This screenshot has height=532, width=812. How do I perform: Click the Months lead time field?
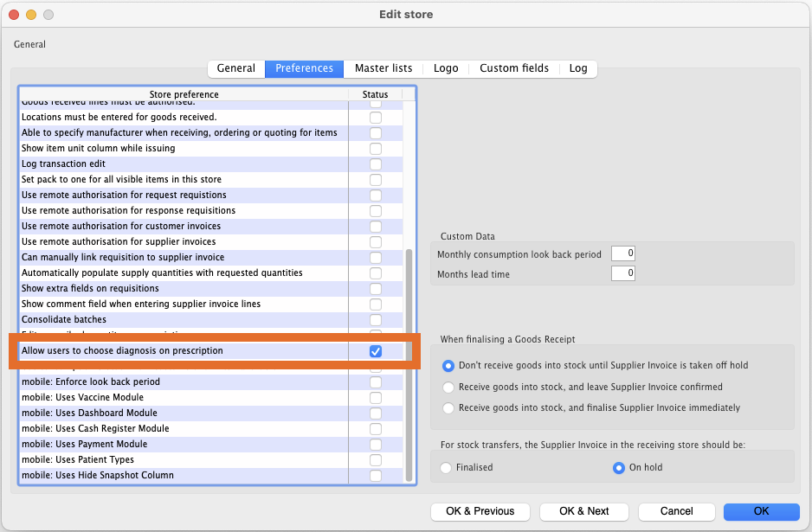click(x=622, y=274)
